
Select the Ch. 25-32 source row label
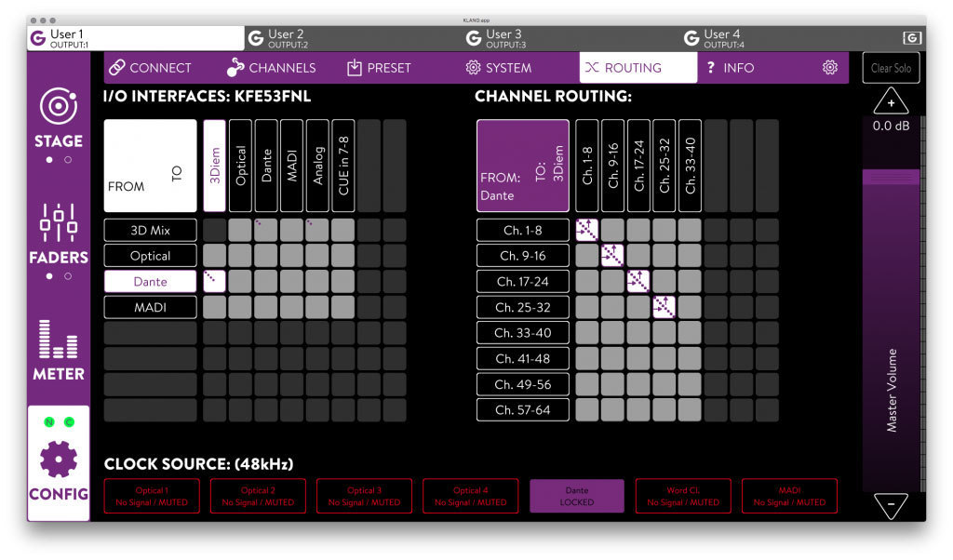point(523,307)
